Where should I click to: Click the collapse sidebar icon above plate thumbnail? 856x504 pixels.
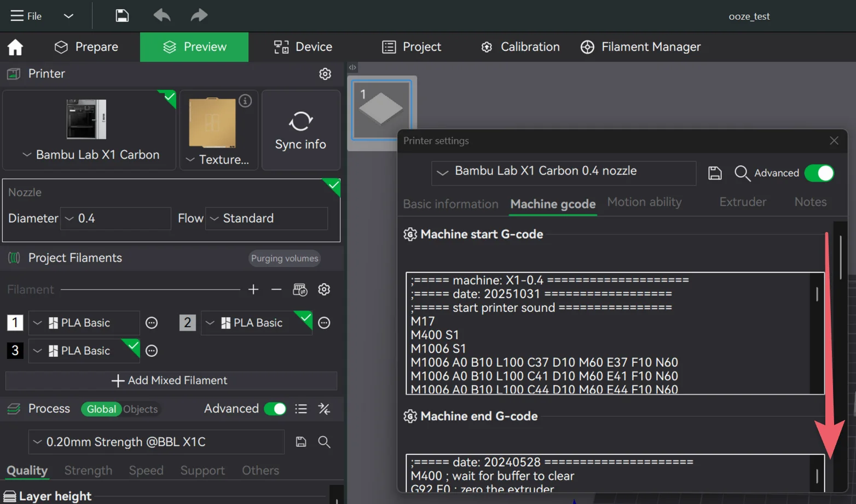point(352,67)
